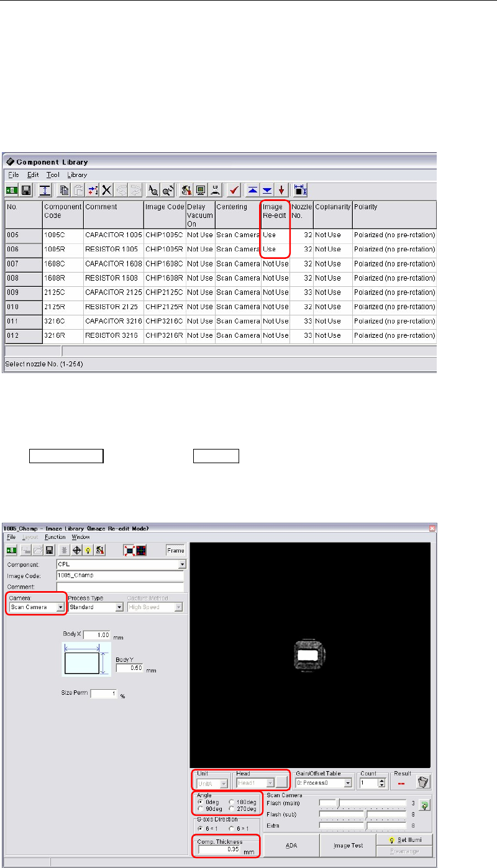Click the Image Code field with 1005_Champ
The height and width of the screenshot is (868, 497).
click(x=120, y=575)
